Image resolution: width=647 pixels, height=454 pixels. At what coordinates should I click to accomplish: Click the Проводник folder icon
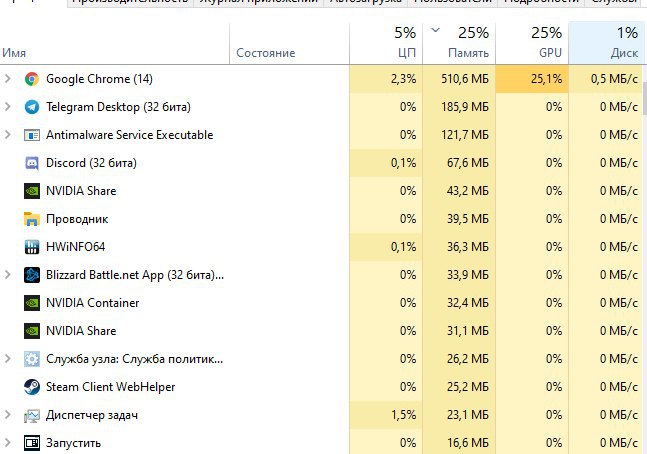tap(32, 219)
